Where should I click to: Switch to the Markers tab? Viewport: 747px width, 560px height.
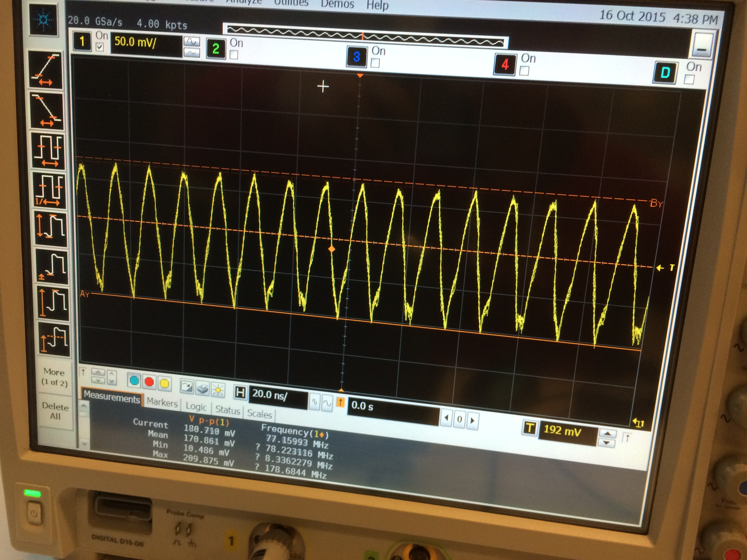(x=162, y=402)
